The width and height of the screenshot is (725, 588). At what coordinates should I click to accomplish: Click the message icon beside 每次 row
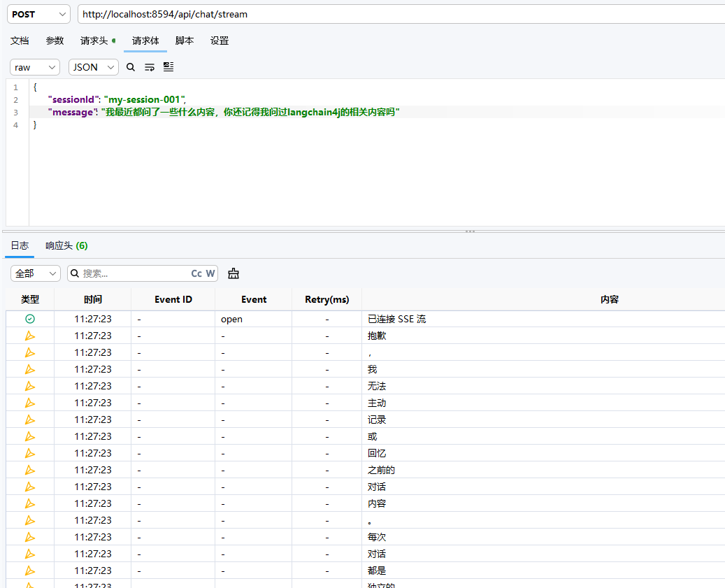[30, 537]
